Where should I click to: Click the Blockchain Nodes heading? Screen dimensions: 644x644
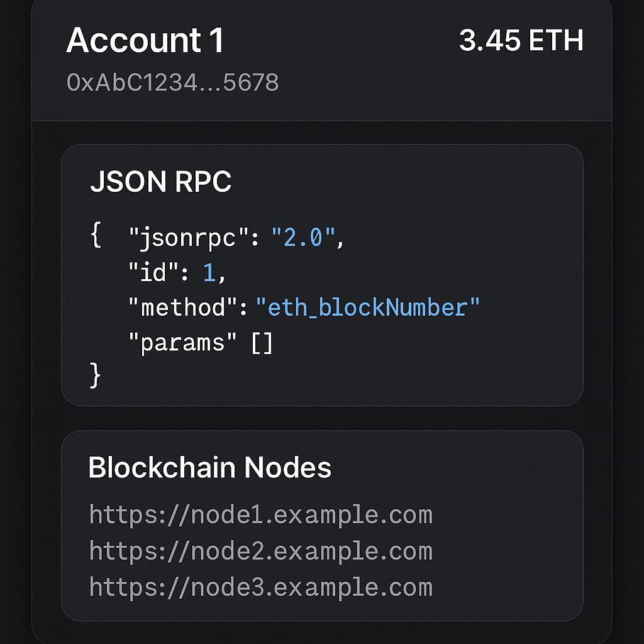pos(210,467)
